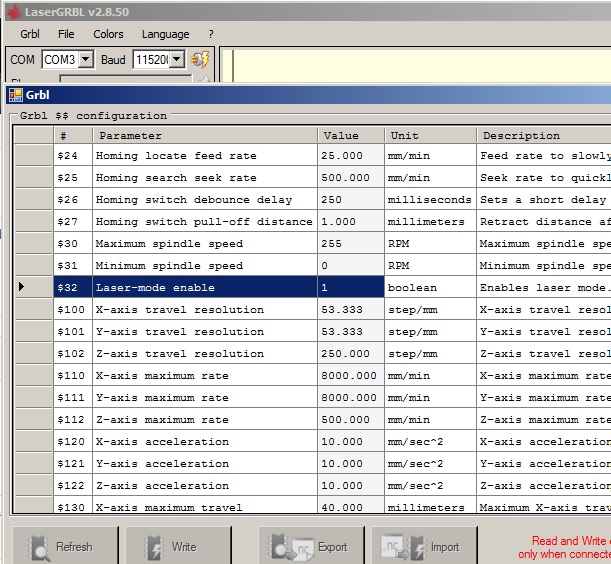Open the Baud rate dropdown
Screen dimensions: 611x564
177,60
